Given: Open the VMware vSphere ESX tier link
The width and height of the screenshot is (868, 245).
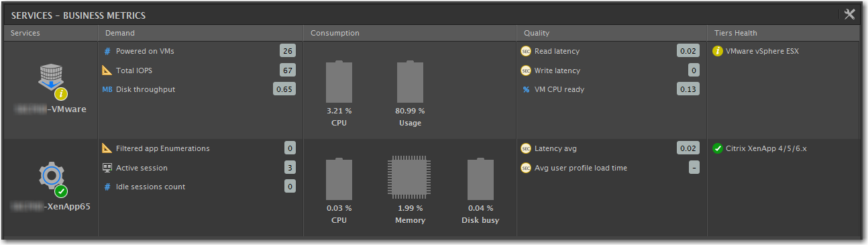Looking at the screenshot, I should pos(762,51).
